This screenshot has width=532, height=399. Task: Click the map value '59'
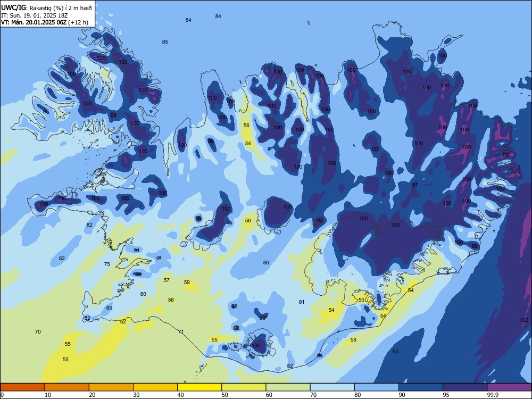(x=187, y=282)
